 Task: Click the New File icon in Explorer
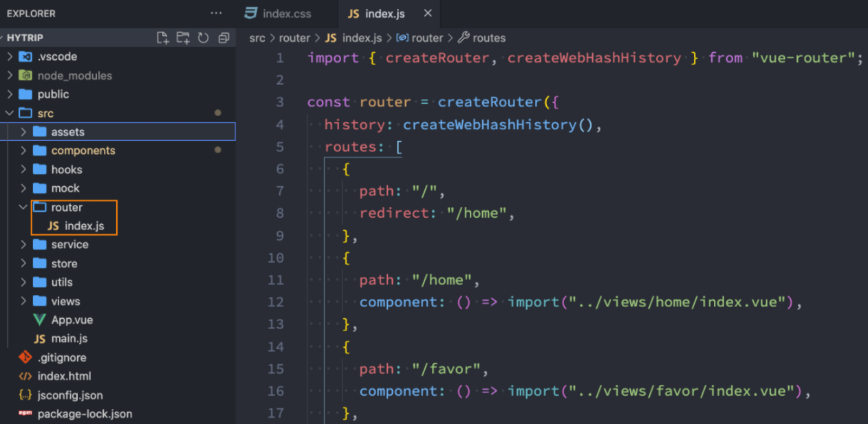[162, 38]
